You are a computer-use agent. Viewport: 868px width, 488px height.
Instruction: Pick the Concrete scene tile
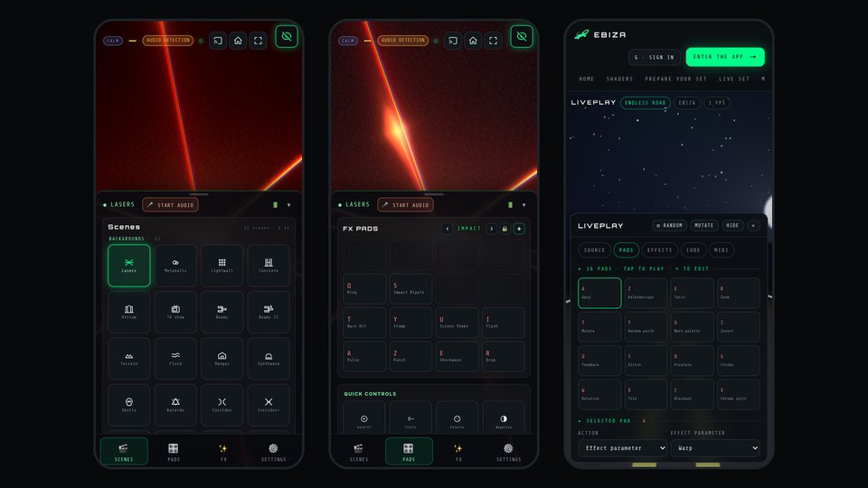269,266
